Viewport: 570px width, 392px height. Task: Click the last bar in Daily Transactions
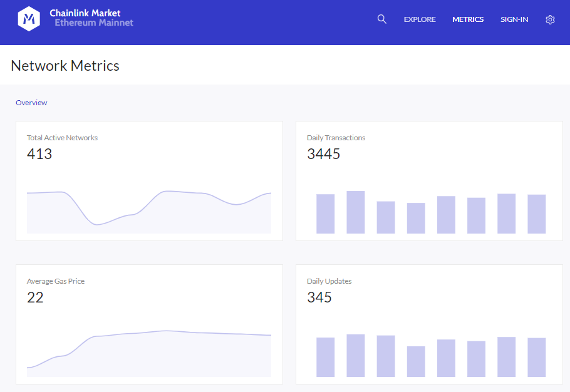pyautogui.click(x=537, y=214)
